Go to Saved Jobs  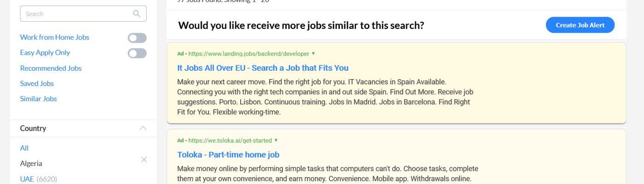(x=37, y=83)
